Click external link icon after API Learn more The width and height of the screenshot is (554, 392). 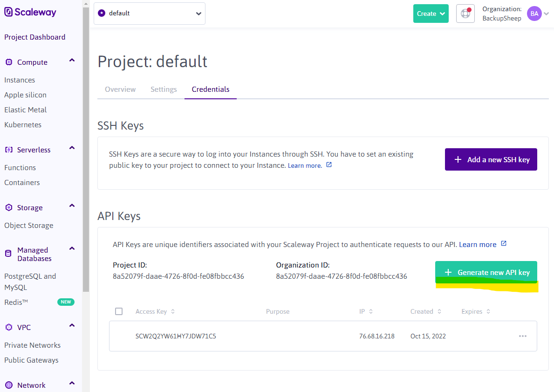(504, 243)
